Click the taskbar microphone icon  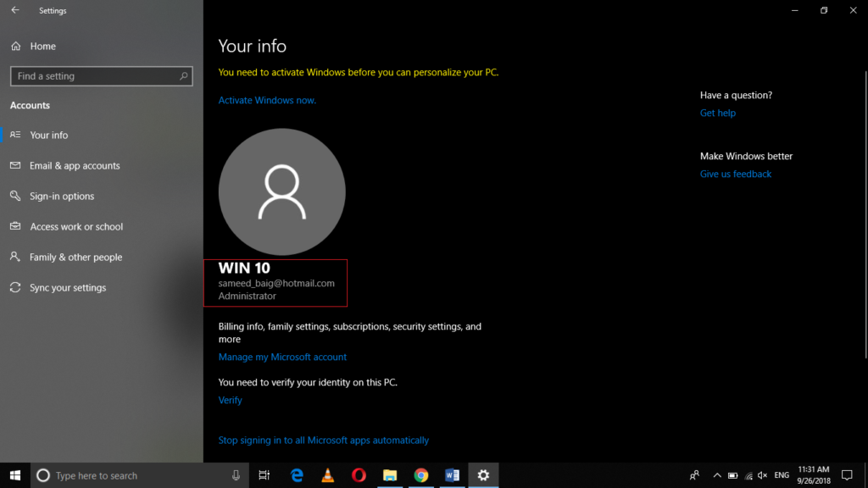tap(236, 475)
